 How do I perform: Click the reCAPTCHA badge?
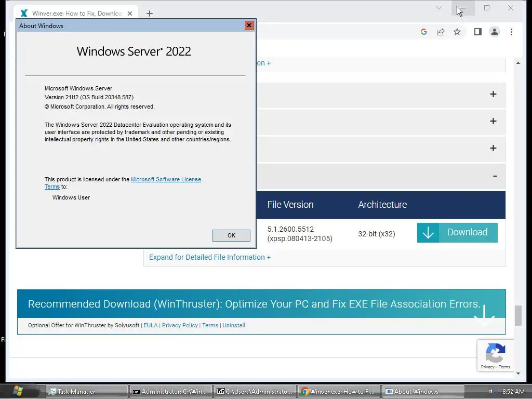pos(495,355)
